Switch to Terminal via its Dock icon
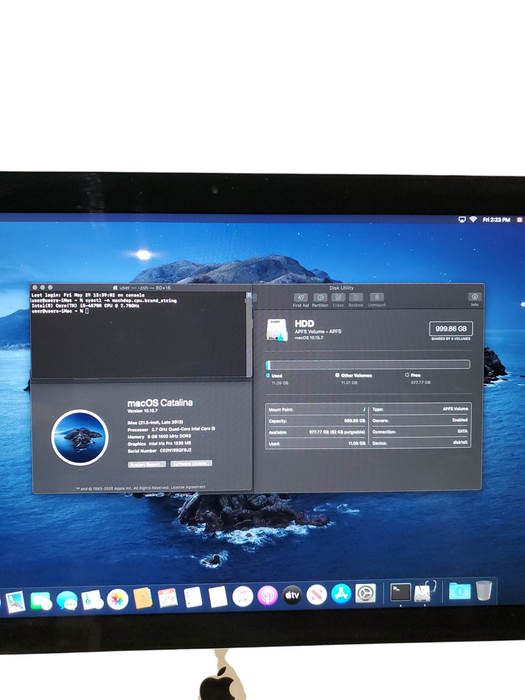 coord(400,592)
